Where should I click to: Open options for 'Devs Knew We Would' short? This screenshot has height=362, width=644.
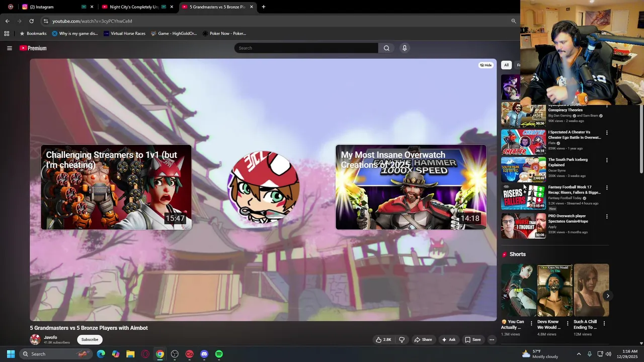click(x=568, y=324)
